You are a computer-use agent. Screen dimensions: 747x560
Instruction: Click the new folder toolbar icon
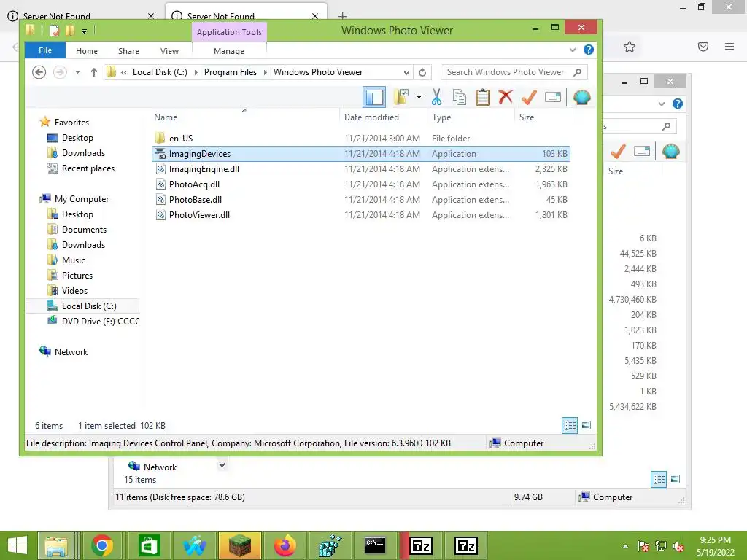(x=401, y=97)
